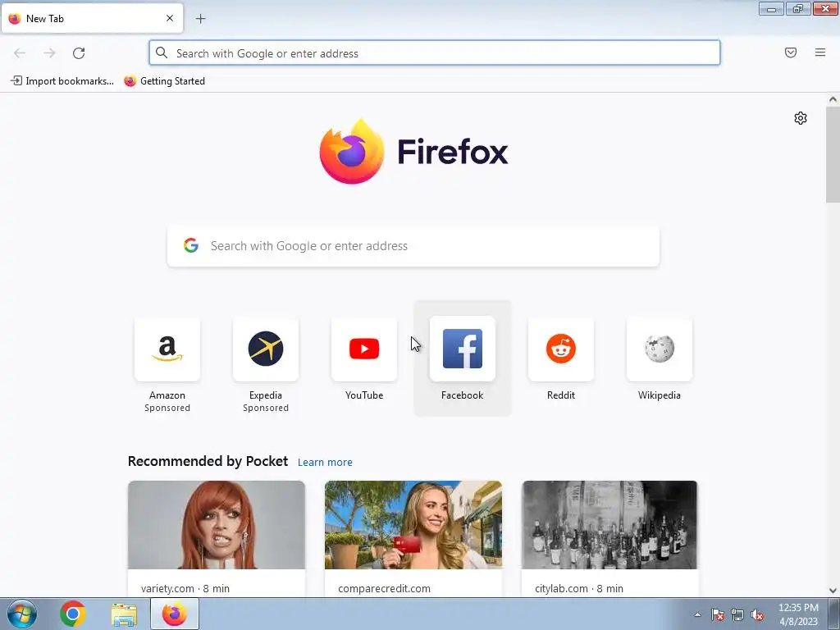Screen dimensions: 840x630
Task: Open the Firefox application hamburger menu
Action: pos(820,52)
